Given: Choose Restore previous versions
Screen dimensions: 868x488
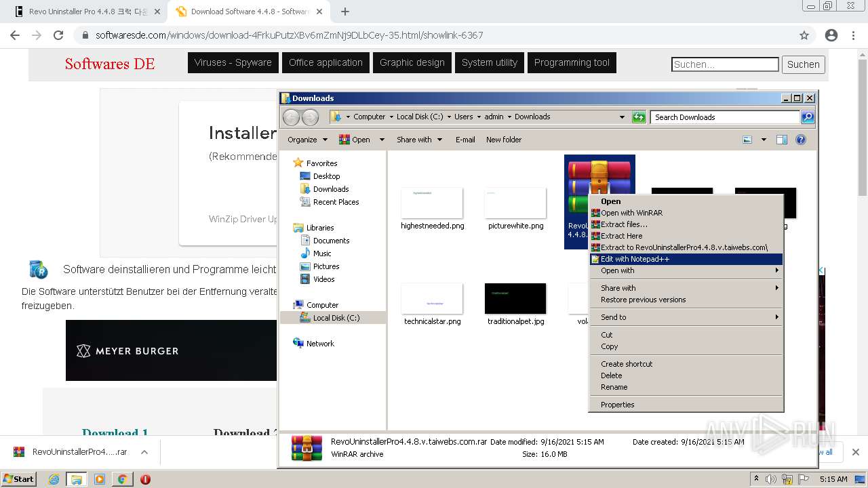Looking at the screenshot, I should coord(686,300).
